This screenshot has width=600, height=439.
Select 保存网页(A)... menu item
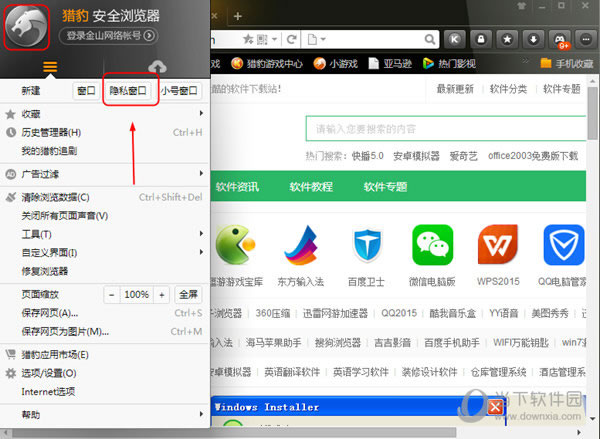(x=104, y=313)
